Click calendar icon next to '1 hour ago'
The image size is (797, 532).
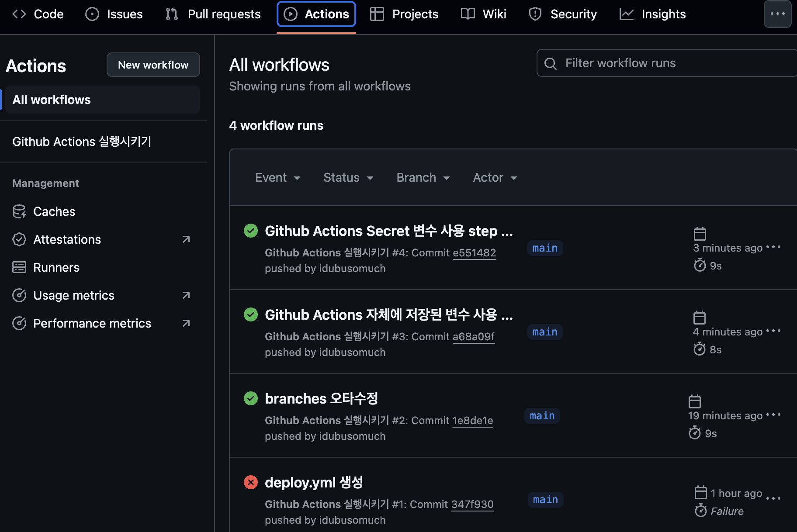tap(701, 493)
